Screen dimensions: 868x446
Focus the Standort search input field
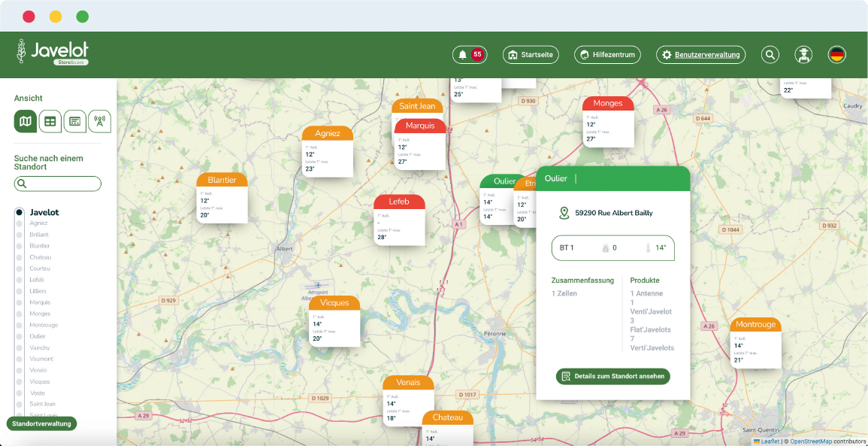58,184
